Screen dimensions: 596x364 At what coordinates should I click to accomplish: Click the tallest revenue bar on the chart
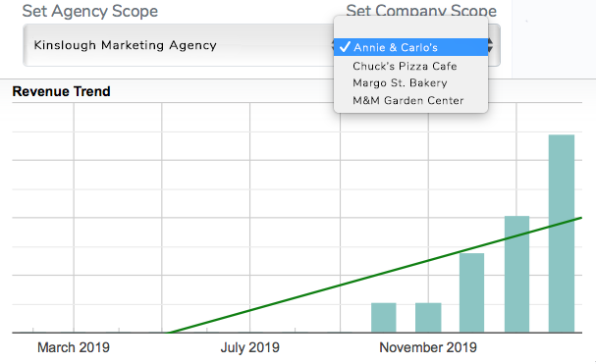coord(561,234)
